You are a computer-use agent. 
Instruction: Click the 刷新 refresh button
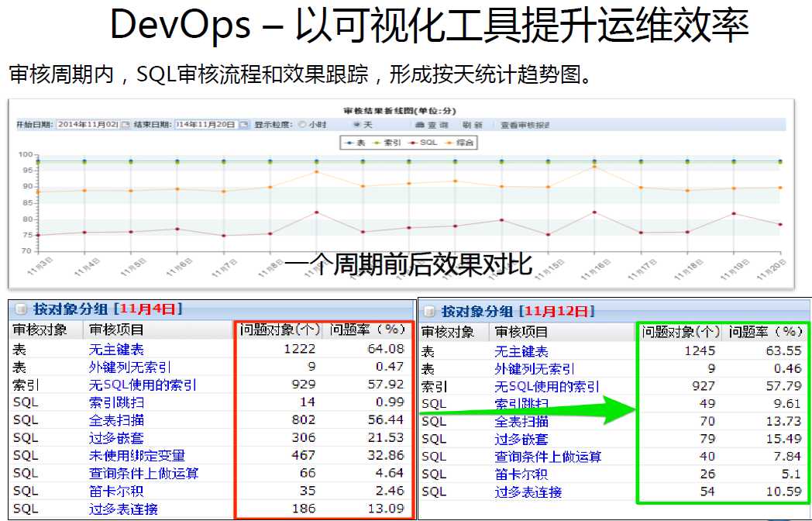[x=473, y=125]
